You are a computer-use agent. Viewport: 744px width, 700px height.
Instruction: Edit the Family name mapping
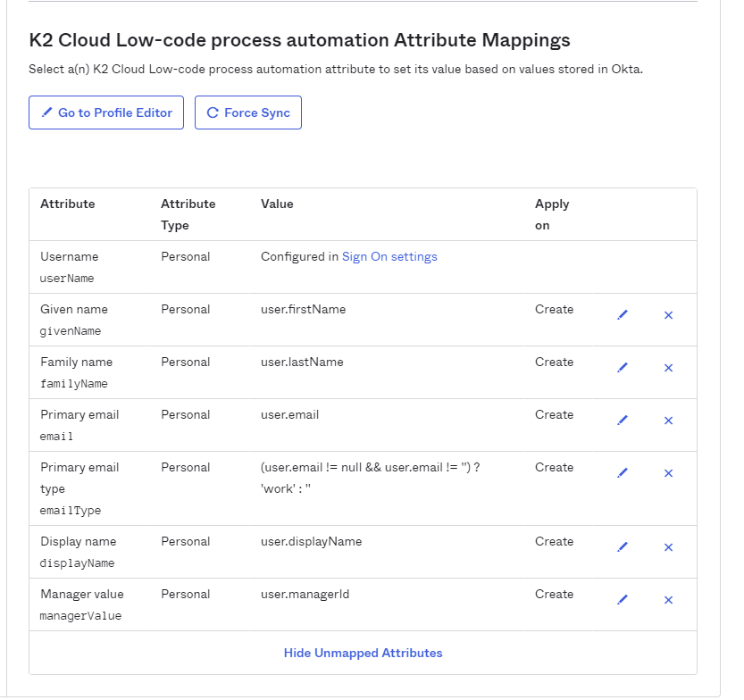(623, 368)
